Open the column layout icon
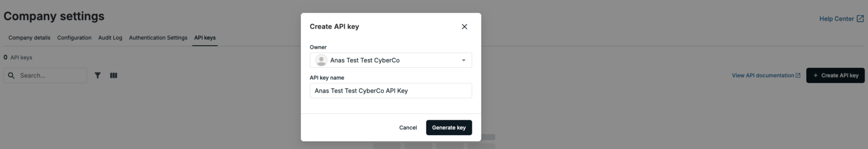The image size is (868, 149). [114, 76]
